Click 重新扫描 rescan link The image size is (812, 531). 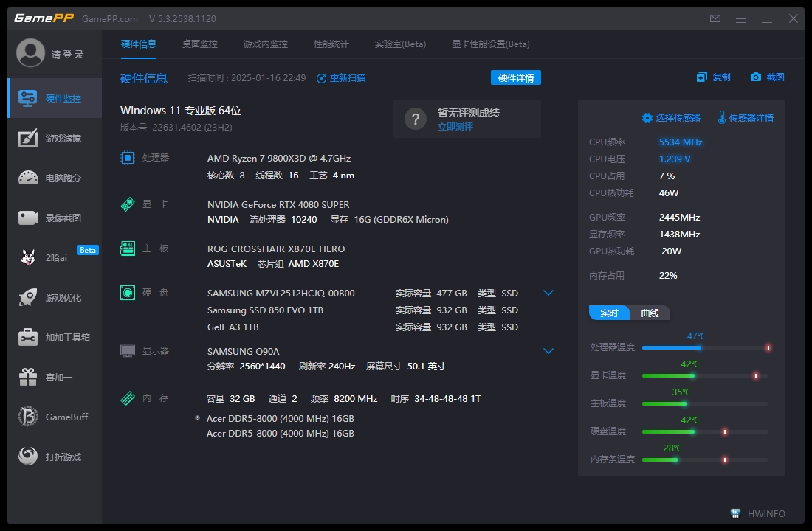pyautogui.click(x=341, y=78)
